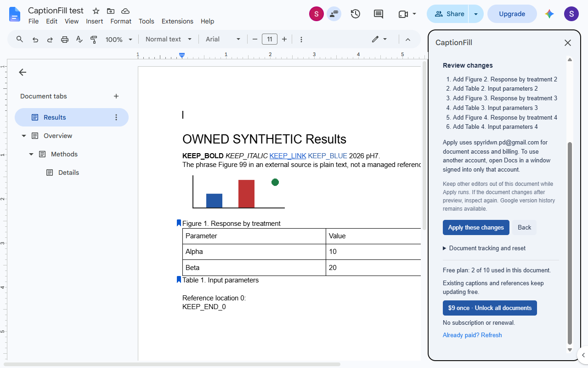Close the CaptionFill side panel

568,43
